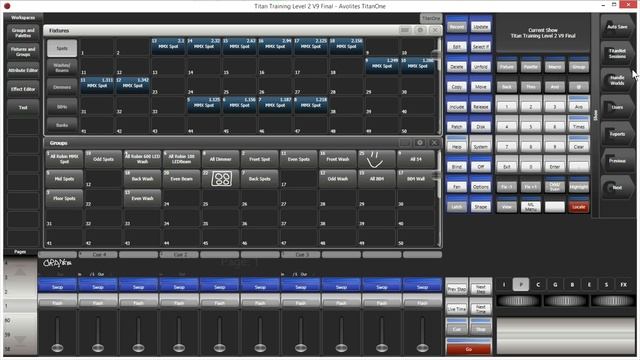Click the first attribute wheel under I

pyautogui.click(x=518, y=301)
